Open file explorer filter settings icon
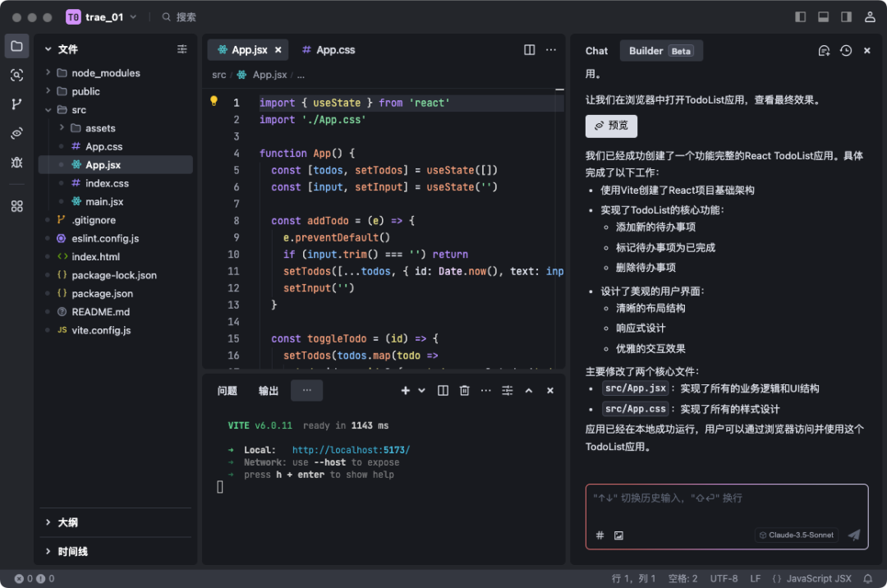 (182, 49)
